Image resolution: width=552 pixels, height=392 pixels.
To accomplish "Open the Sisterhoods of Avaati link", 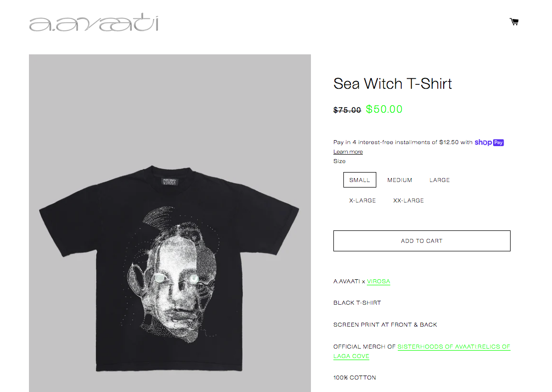I will 422,351.
